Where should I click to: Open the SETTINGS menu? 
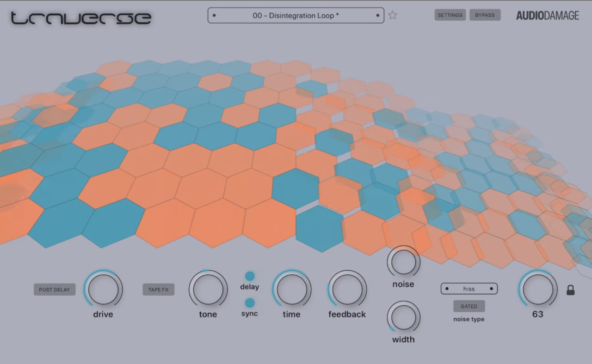click(x=450, y=15)
